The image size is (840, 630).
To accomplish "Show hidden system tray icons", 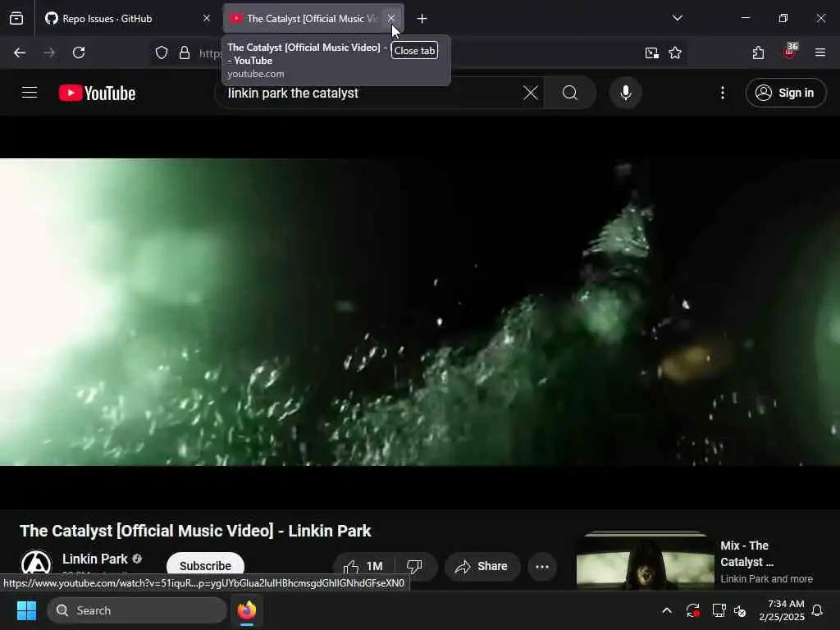I will point(667,610).
